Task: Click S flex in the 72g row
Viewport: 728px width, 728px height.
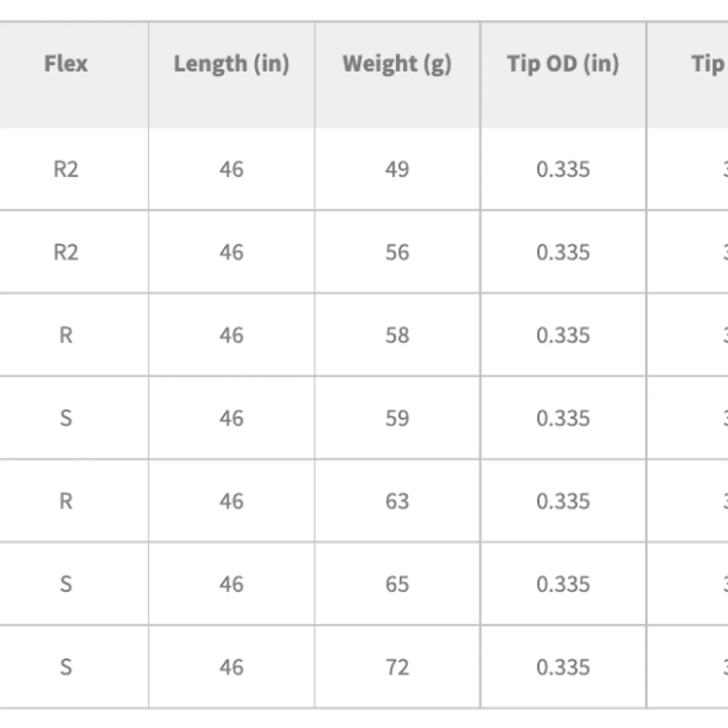Action: click(66, 667)
